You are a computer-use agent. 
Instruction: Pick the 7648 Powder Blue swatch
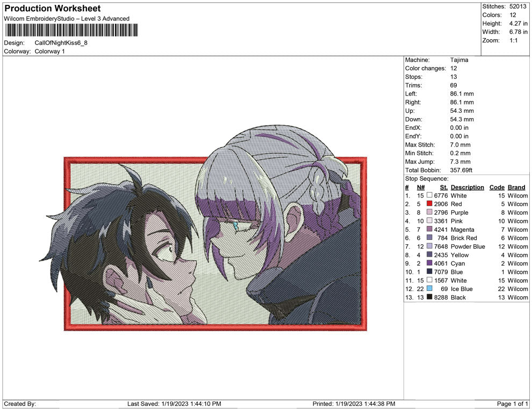point(429,246)
